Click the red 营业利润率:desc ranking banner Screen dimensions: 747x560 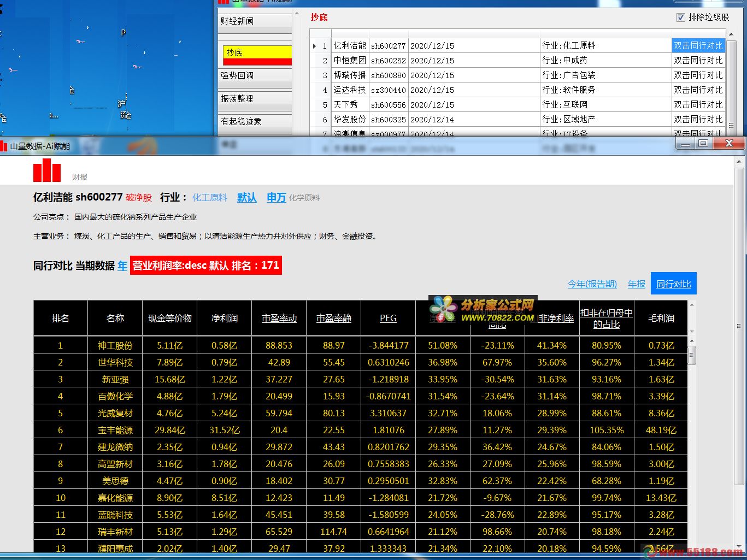[206, 266]
